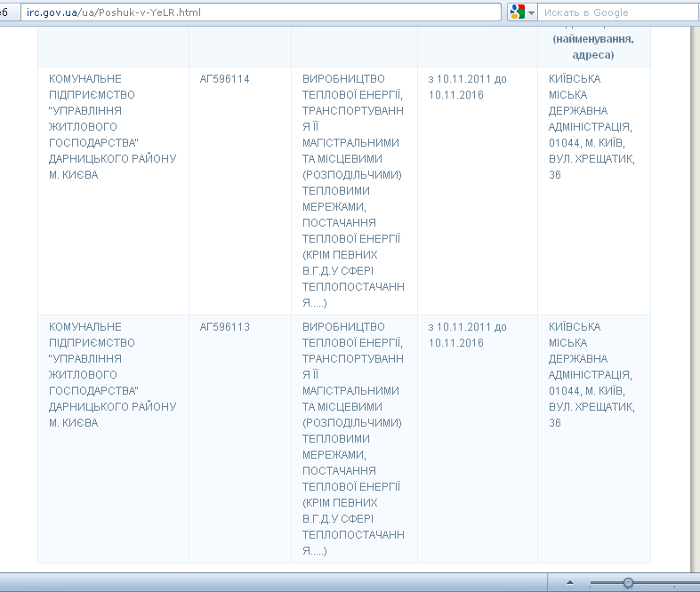Image resolution: width=700 pixels, height=592 pixels.
Task: Click the activity description in the АГ596113 row
Action: click(353, 439)
